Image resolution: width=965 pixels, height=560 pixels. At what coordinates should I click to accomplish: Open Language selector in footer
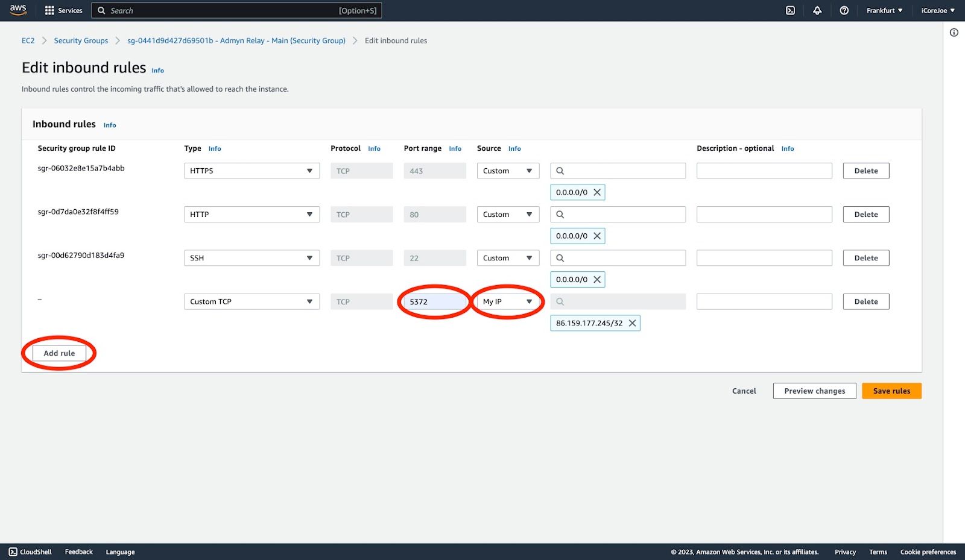click(120, 552)
